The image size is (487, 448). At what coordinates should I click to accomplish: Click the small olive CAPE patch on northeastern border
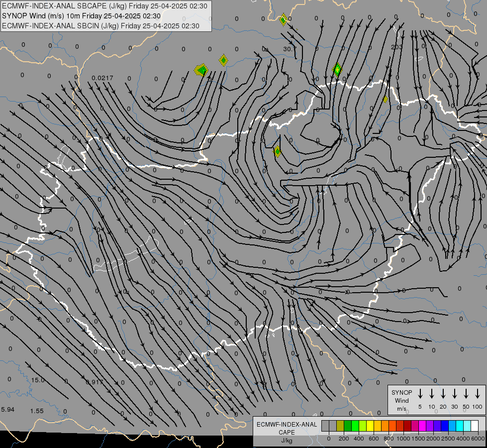pyautogui.click(x=385, y=100)
